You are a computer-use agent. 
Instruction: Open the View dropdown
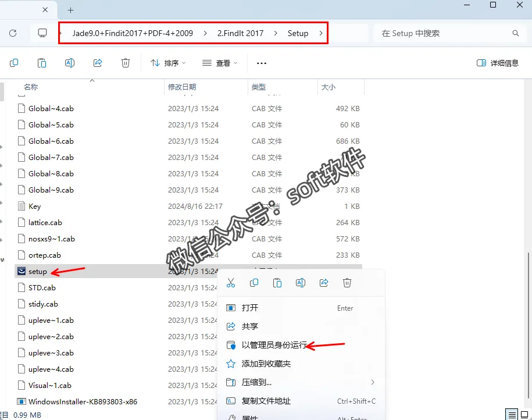coord(220,63)
